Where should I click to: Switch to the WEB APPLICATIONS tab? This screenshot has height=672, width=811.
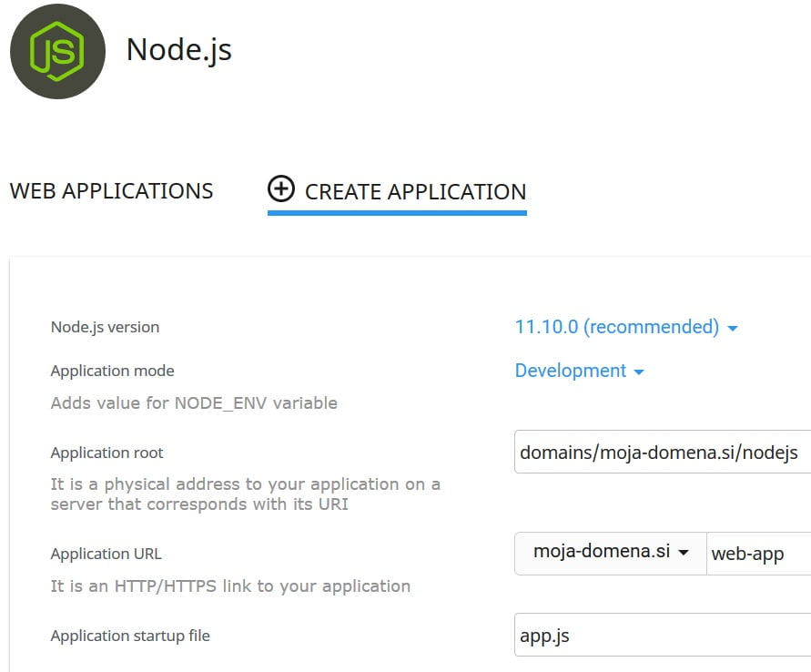[111, 190]
